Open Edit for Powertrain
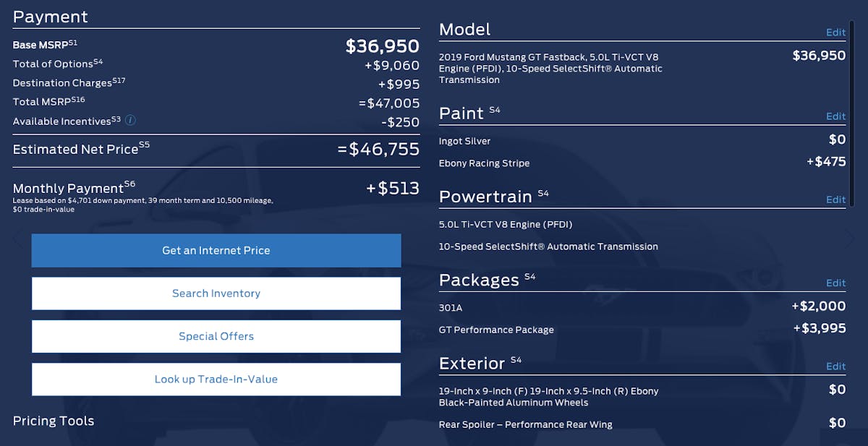The height and width of the screenshot is (446, 868). [x=835, y=200]
